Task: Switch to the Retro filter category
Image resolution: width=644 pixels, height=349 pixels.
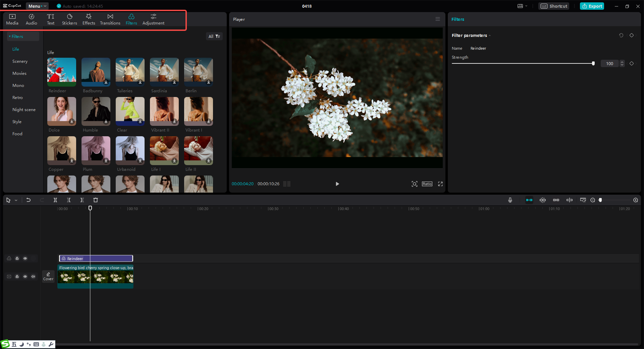Action: point(17,97)
